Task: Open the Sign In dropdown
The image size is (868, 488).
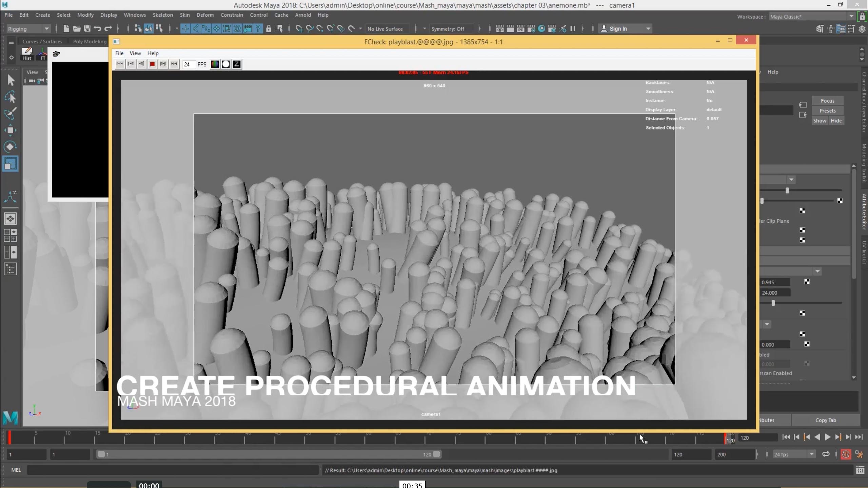Action: point(625,29)
